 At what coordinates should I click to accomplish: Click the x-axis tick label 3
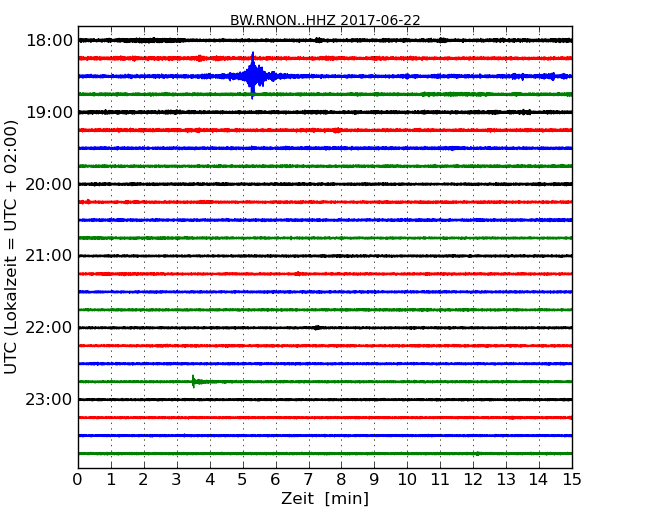pyautogui.click(x=177, y=480)
